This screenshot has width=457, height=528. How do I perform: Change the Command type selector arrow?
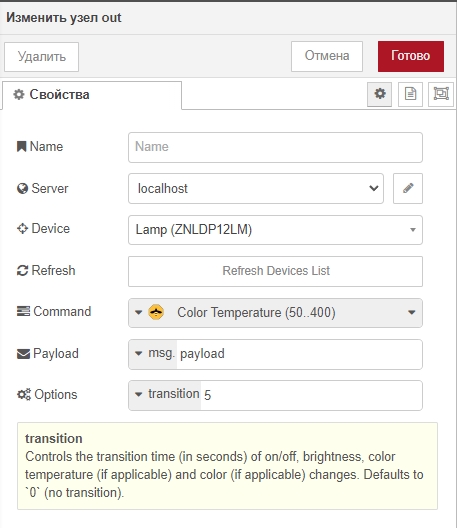point(138,312)
